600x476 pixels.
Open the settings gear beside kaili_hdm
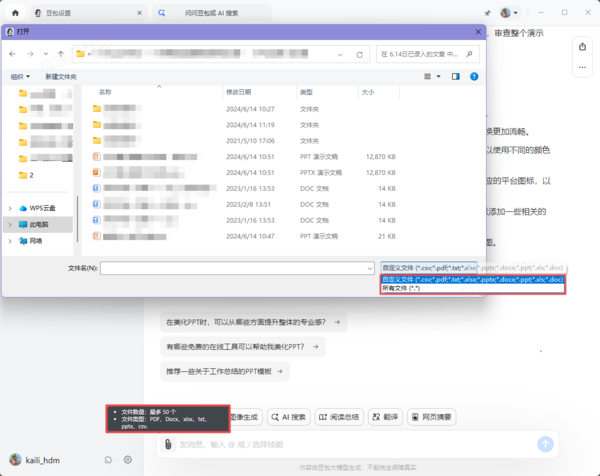(128, 460)
